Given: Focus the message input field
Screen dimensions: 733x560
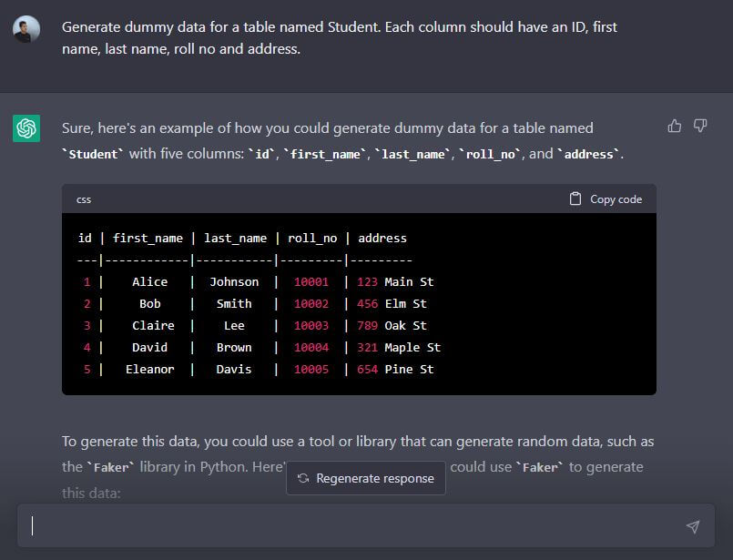Looking at the screenshot, I should (x=355, y=526).
